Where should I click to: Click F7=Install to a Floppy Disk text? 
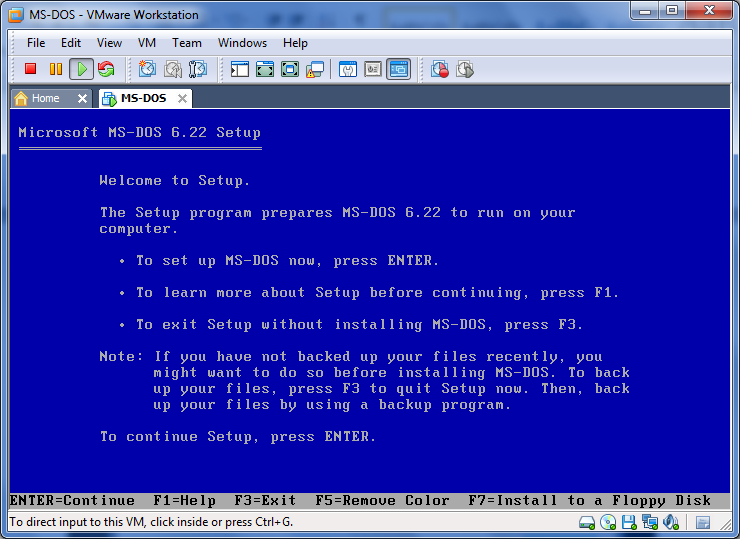point(589,500)
